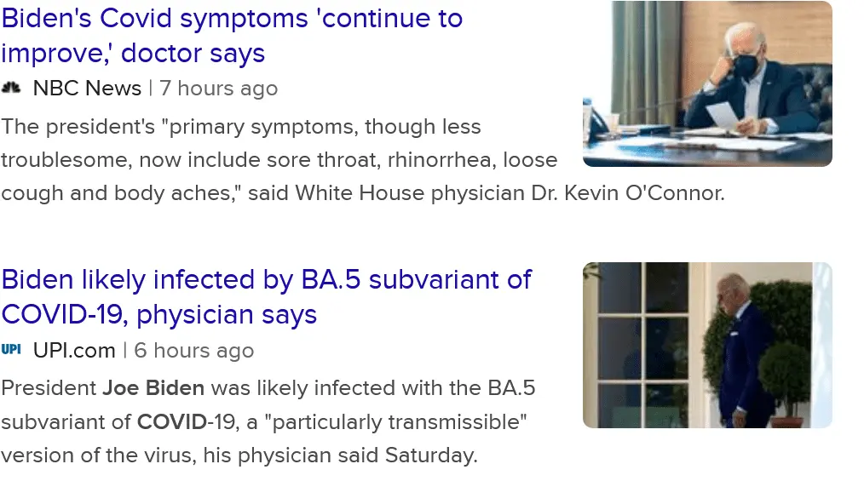Open the Biden BA.5 subvariant headline
The image size is (864, 504).
266,279
